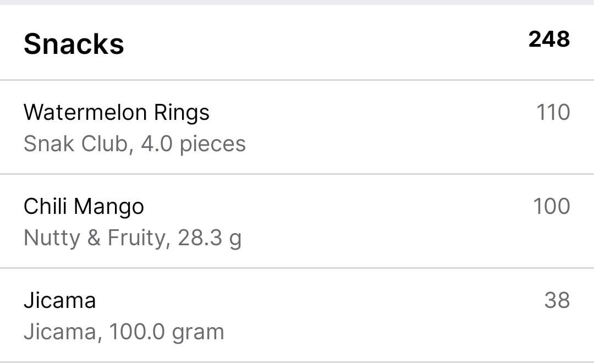
Task: Click the word Chili in second entry
Action: click(x=45, y=206)
